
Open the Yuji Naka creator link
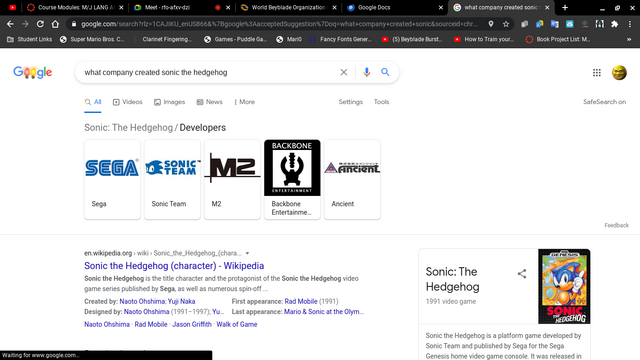tap(182, 301)
